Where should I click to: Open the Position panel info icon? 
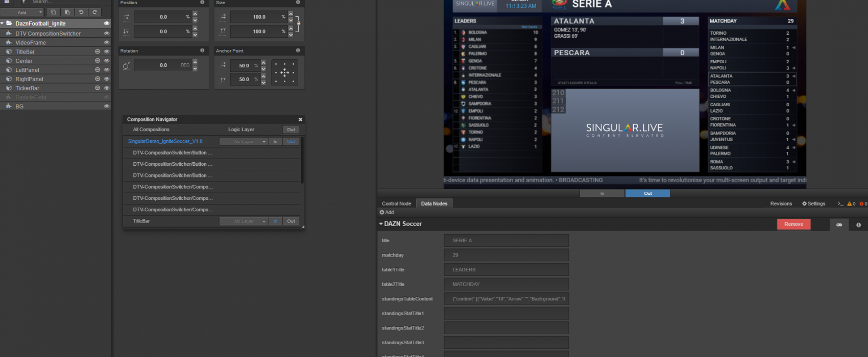[x=202, y=3]
